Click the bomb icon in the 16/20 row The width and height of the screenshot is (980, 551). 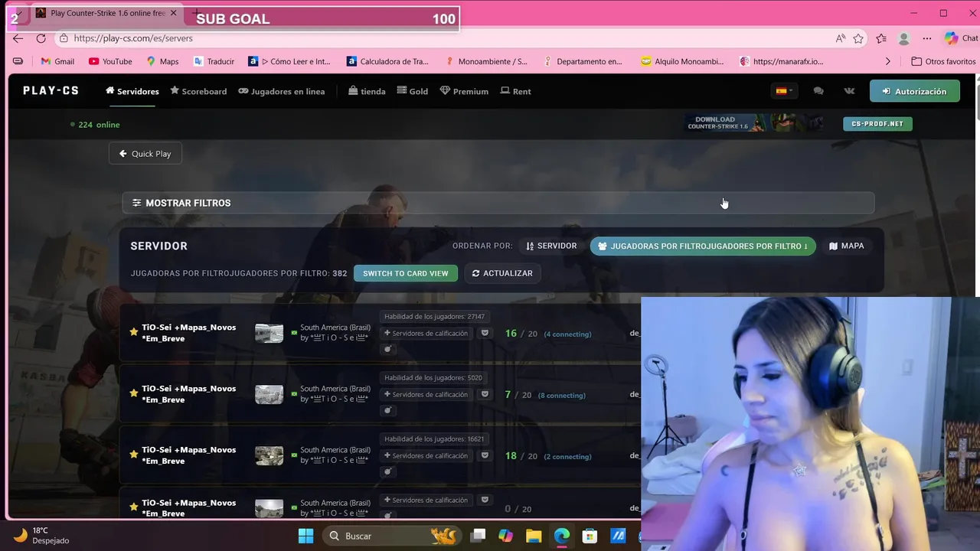pos(387,349)
